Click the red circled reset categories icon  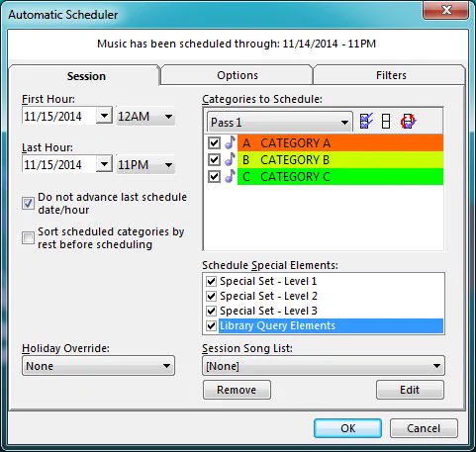click(x=409, y=122)
